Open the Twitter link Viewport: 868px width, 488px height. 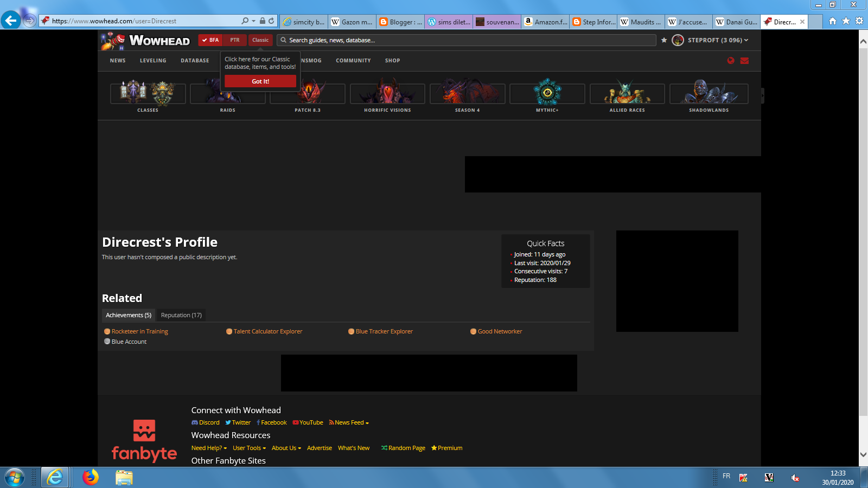(x=238, y=423)
